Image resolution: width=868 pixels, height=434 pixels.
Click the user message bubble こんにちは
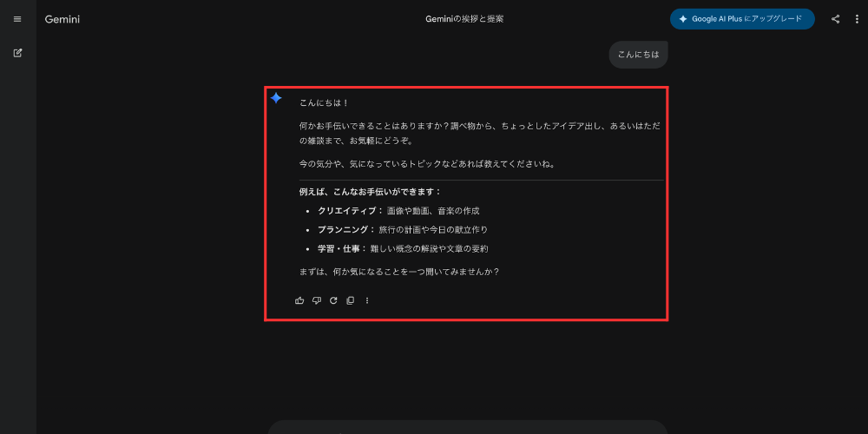638,54
